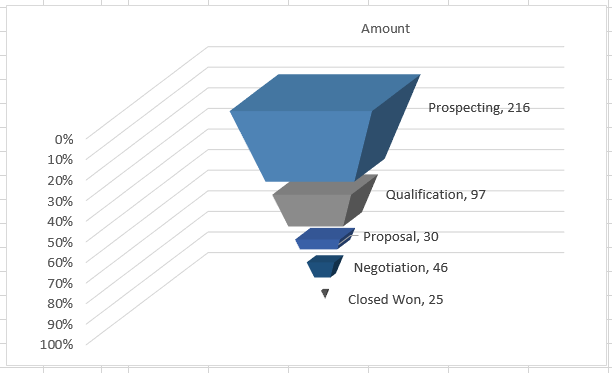
Task: Click the 70% axis label
Action: pos(60,283)
